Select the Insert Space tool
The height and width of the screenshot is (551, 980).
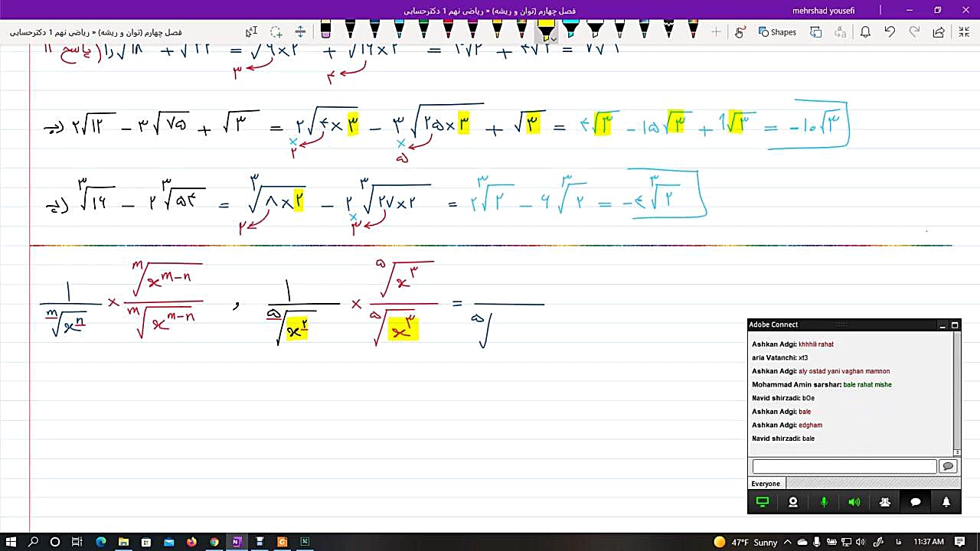(300, 32)
